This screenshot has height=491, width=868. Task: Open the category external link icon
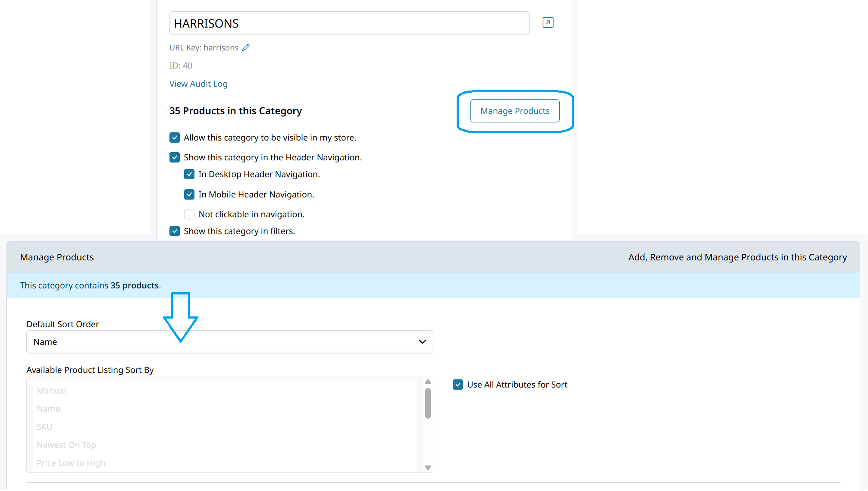(548, 22)
